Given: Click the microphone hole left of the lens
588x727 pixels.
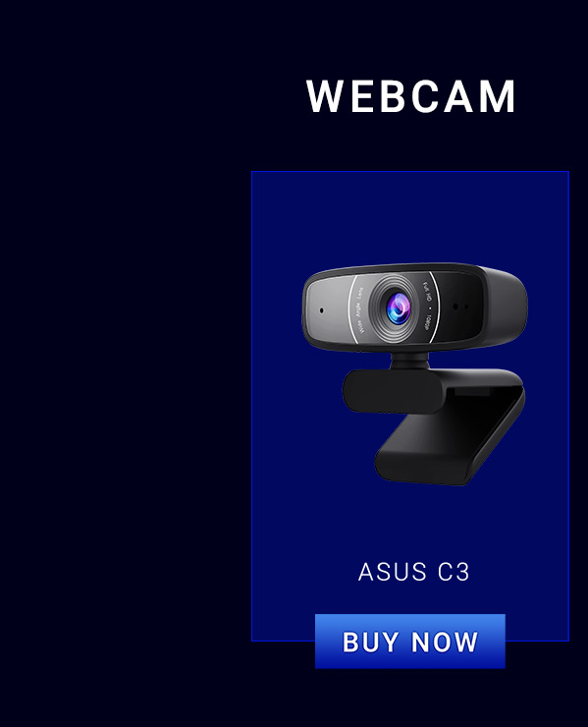Looking at the screenshot, I should pyautogui.click(x=322, y=310).
